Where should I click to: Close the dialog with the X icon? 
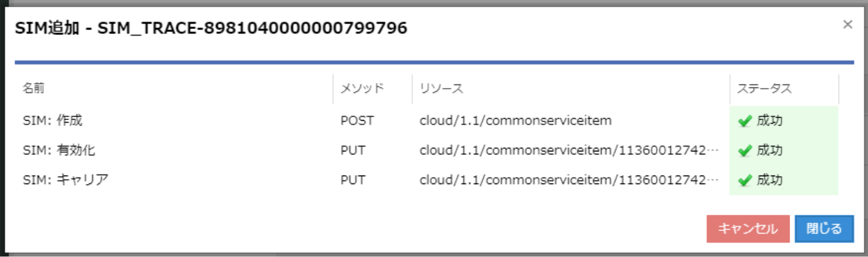(x=848, y=25)
